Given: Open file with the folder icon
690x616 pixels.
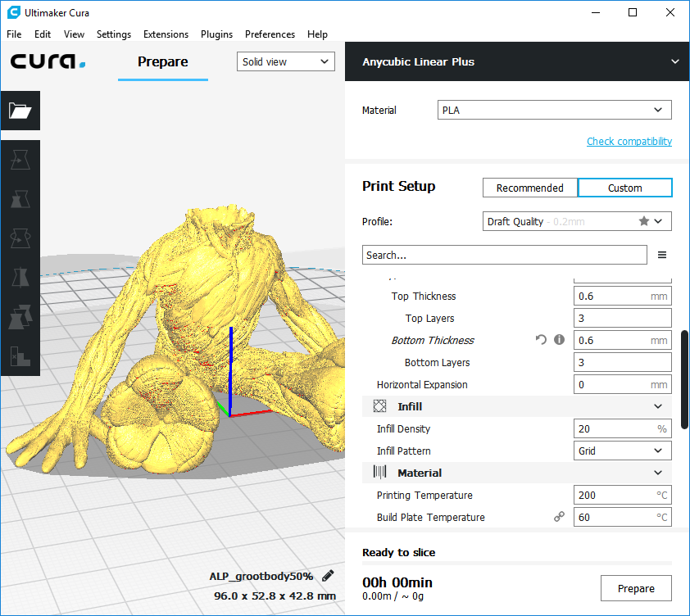Looking at the screenshot, I should [x=20, y=111].
